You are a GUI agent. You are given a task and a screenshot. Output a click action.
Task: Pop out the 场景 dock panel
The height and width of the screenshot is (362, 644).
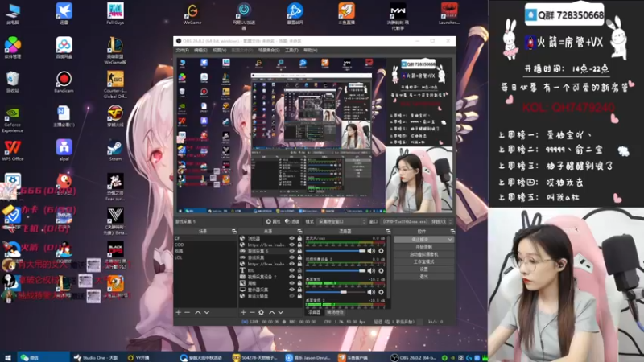pos(233,232)
